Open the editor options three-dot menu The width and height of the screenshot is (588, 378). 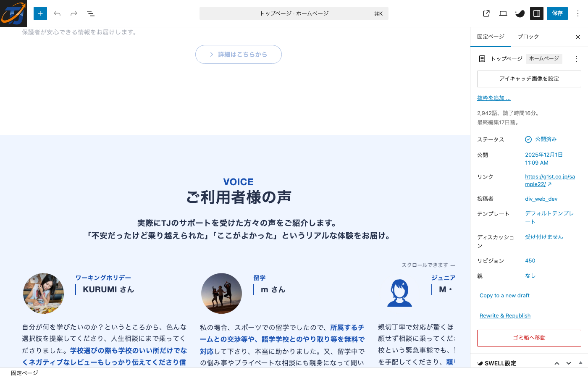coord(577,13)
